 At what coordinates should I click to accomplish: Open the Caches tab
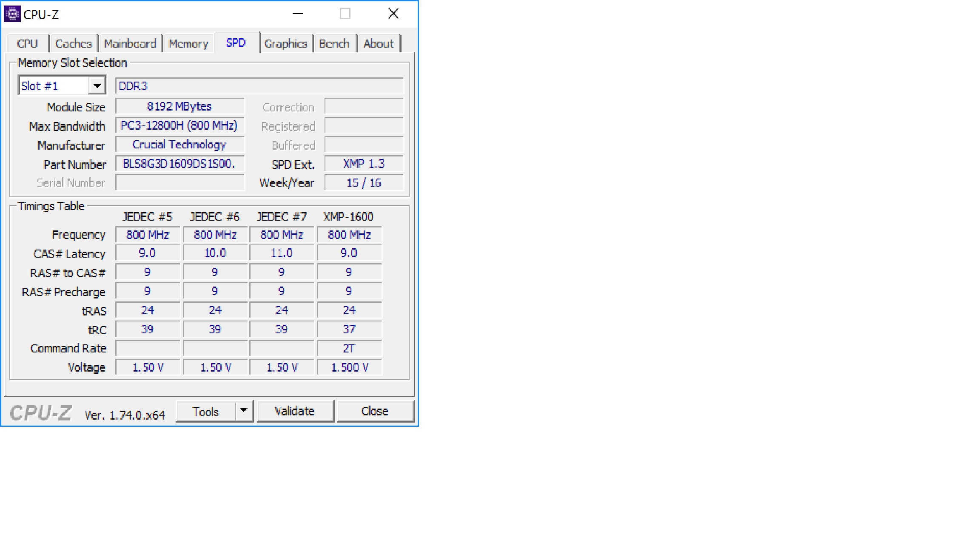[73, 43]
